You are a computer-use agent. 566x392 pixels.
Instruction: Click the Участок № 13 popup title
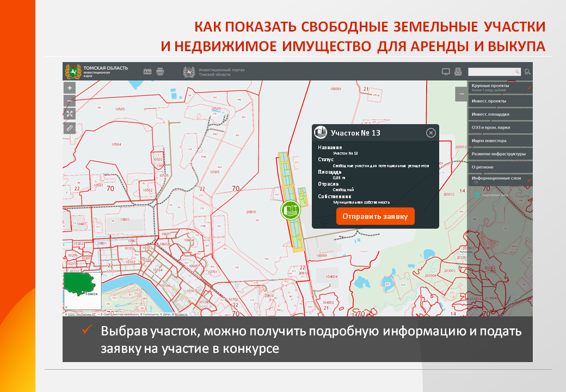click(355, 133)
